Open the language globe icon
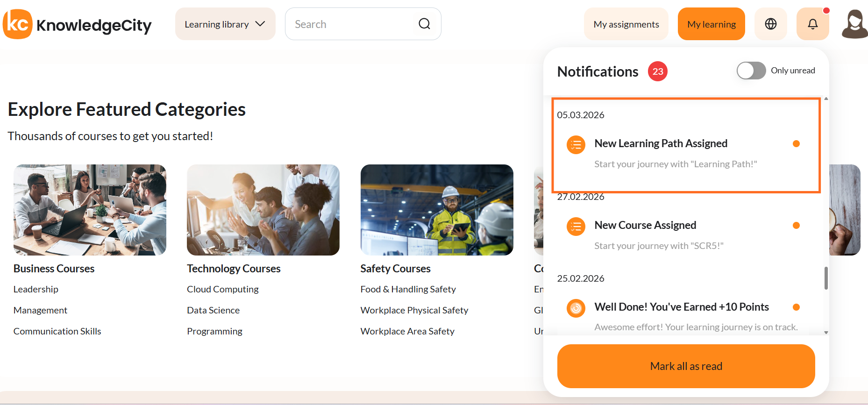The image size is (868, 405). point(771,24)
